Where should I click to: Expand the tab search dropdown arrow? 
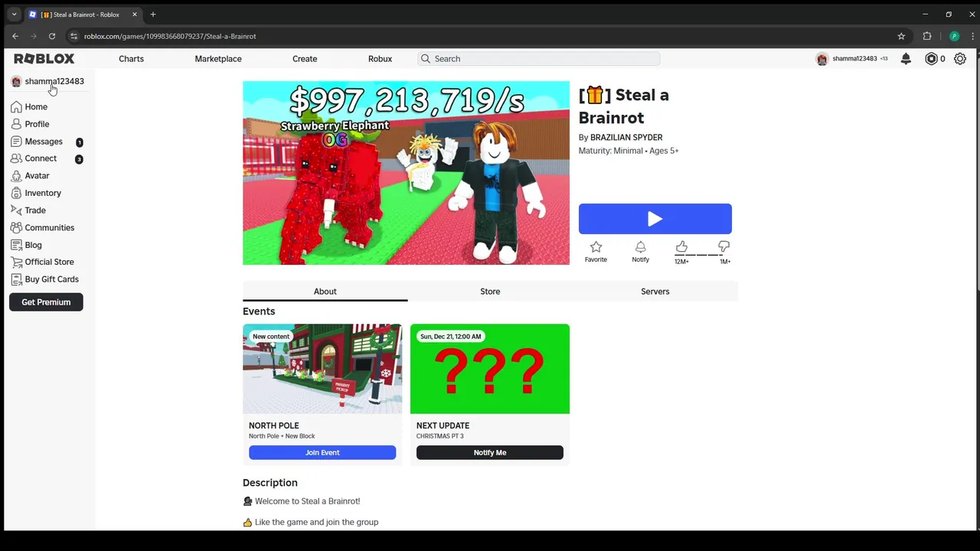[x=14, y=15]
